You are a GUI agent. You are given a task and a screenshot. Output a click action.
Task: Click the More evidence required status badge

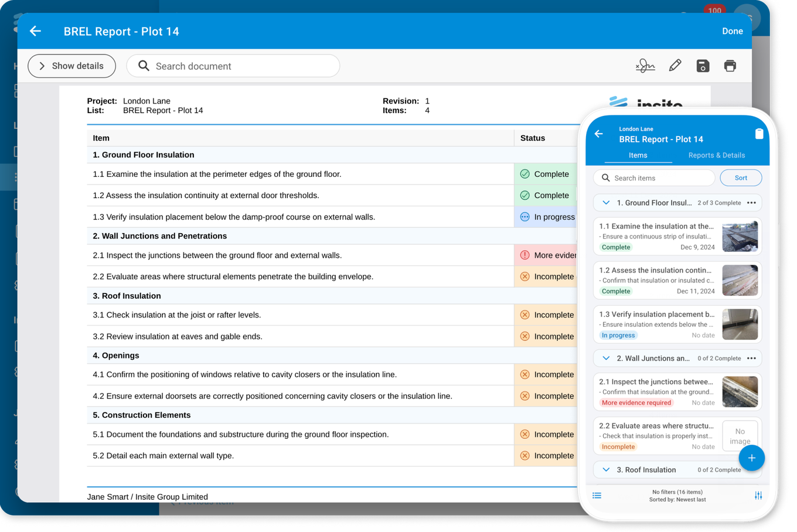click(636, 403)
